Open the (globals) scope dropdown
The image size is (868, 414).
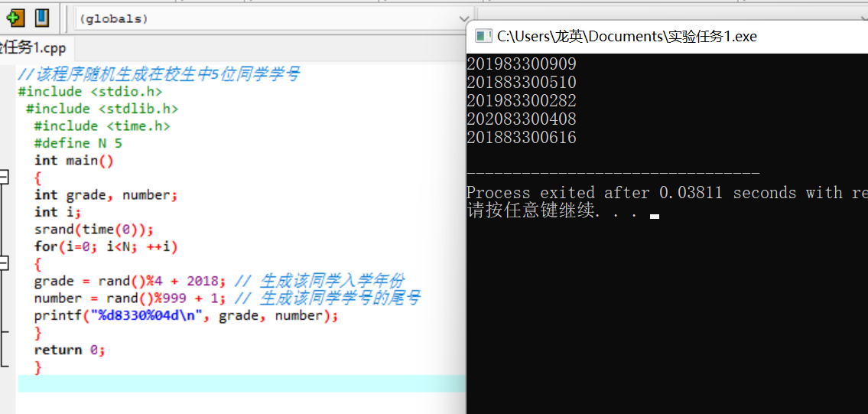(x=274, y=19)
